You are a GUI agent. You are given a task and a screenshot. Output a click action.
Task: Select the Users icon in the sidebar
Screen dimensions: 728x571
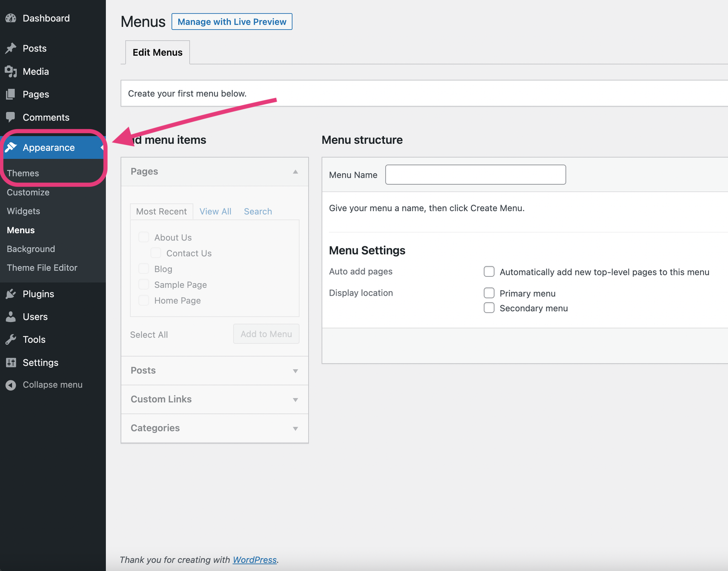pyautogui.click(x=11, y=317)
